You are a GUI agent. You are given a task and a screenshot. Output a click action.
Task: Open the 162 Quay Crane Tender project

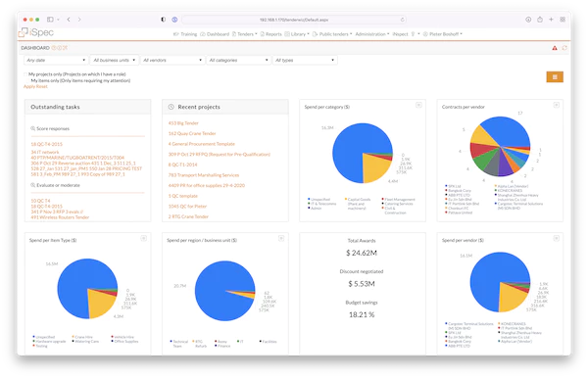[x=192, y=133]
